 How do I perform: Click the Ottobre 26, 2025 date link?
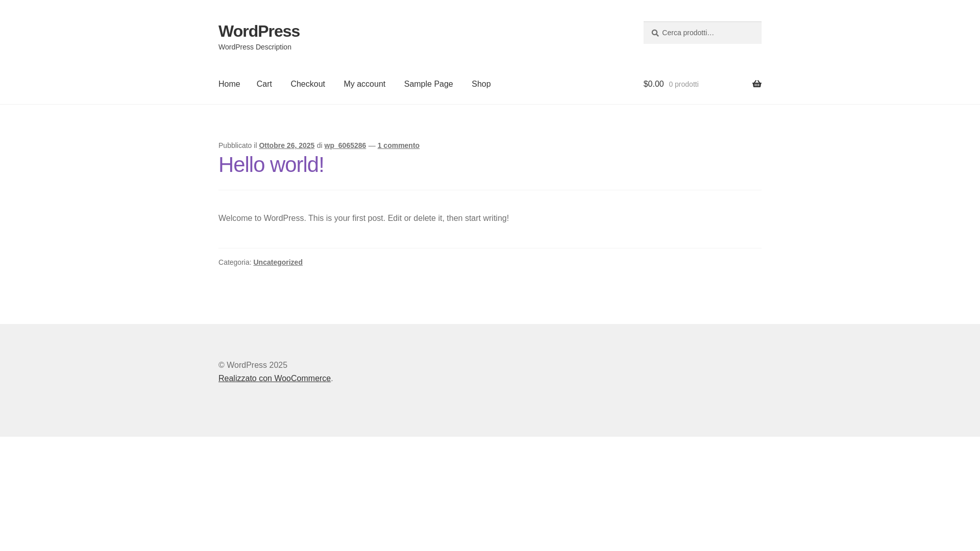[286, 145]
